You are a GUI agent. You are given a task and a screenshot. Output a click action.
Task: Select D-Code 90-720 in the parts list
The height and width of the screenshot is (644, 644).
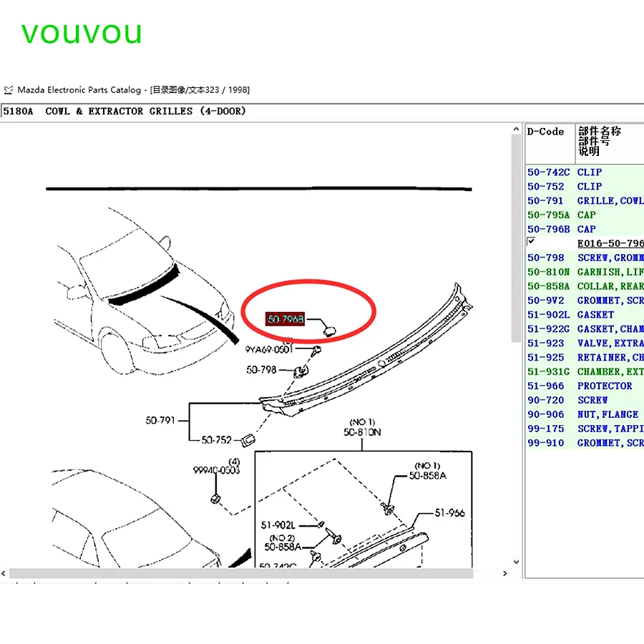coord(545,401)
